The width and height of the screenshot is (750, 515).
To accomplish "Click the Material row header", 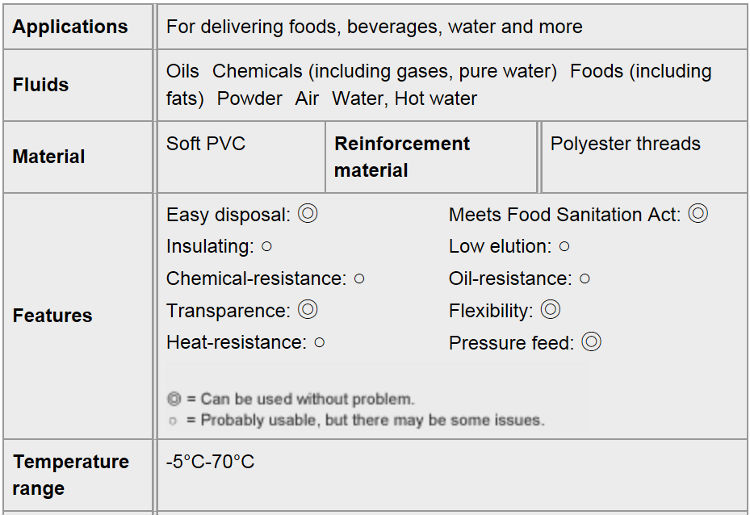I will click(78, 157).
